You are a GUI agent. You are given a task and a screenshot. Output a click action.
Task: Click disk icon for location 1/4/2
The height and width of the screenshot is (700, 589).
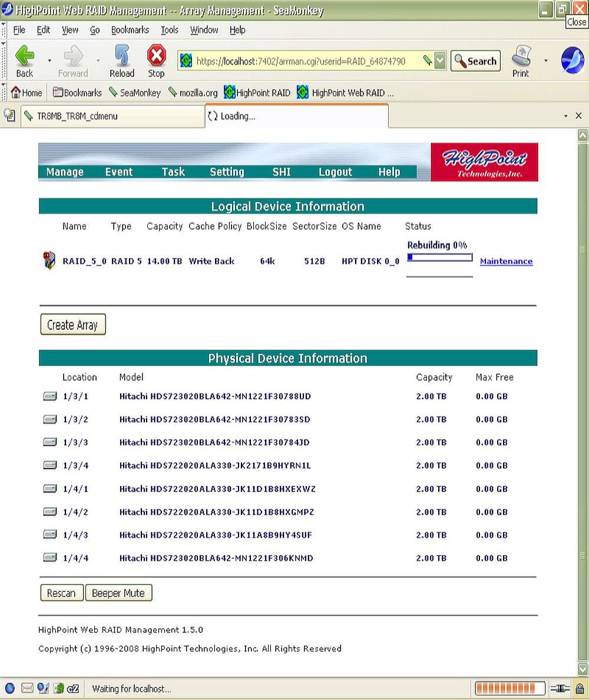50,511
